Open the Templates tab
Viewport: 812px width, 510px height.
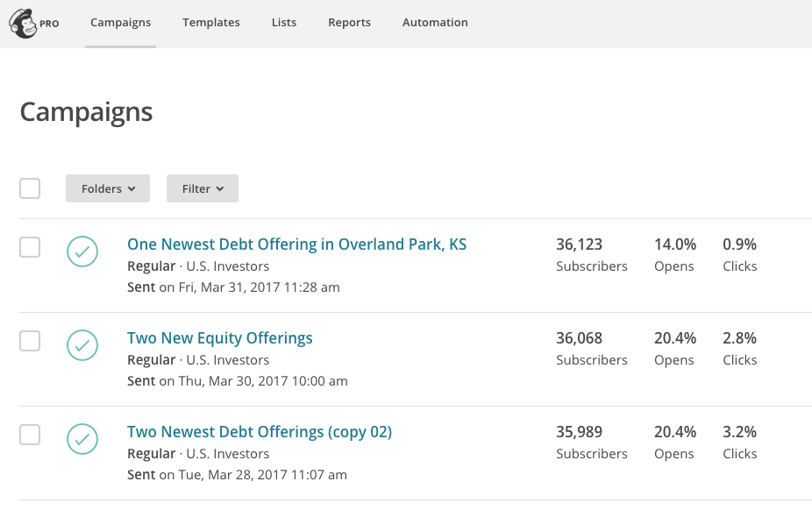211,23
